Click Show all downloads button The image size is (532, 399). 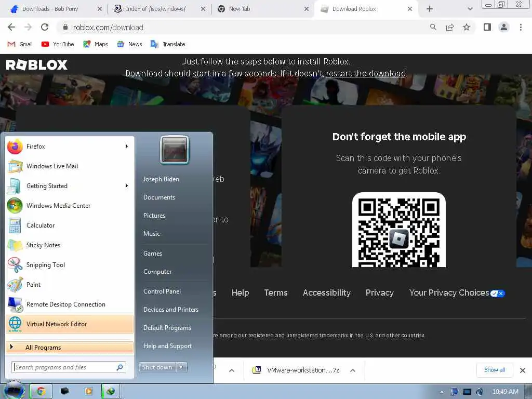(x=495, y=370)
